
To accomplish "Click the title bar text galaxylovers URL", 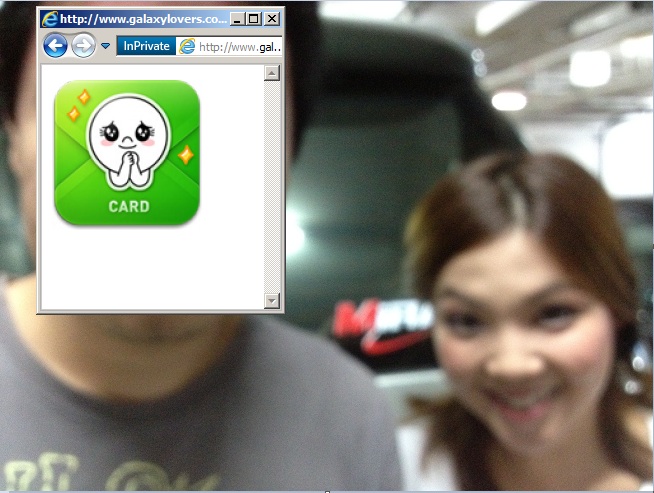I will (x=143, y=19).
